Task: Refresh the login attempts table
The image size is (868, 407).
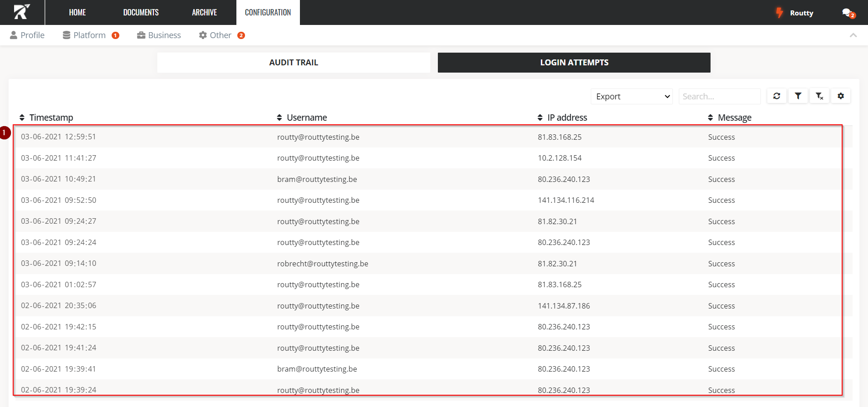Action: (776, 96)
